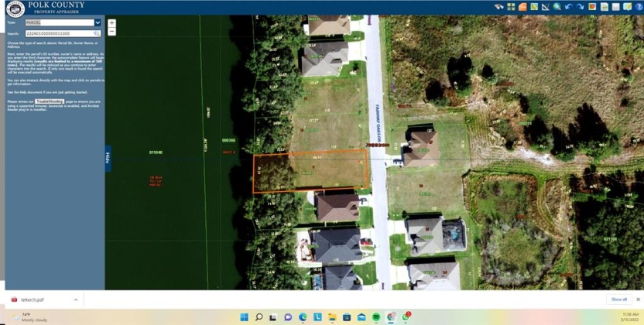The height and width of the screenshot is (325, 644).
Task: Open Spotify from taskbar
Action: point(376,316)
